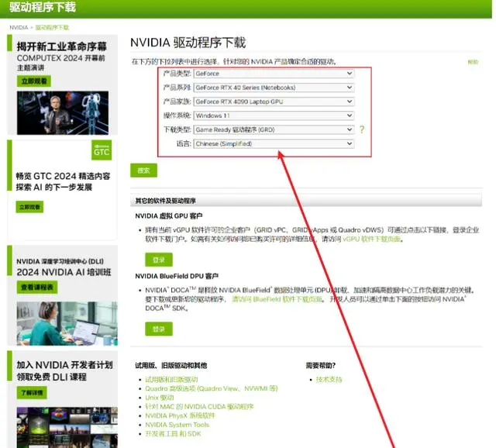Open the BlueField 软件下载页面 link
This screenshot has width=496, height=448.
(x=277, y=299)
